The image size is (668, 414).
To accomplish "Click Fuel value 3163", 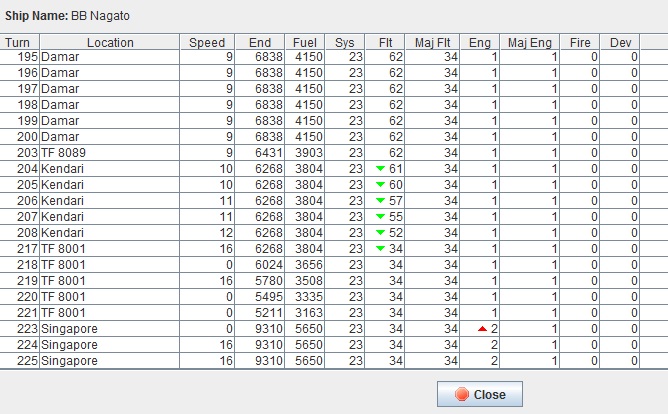I will 305,313.
